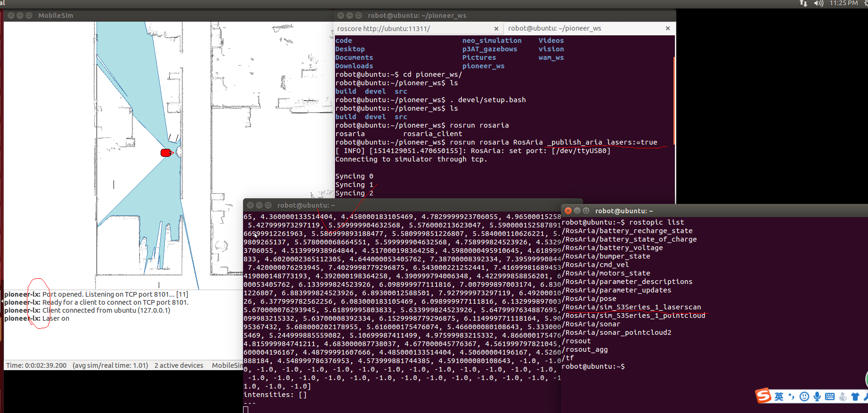Close the roscore terminal tab
This screenshot has width=868, height=413.
[496, 29]
